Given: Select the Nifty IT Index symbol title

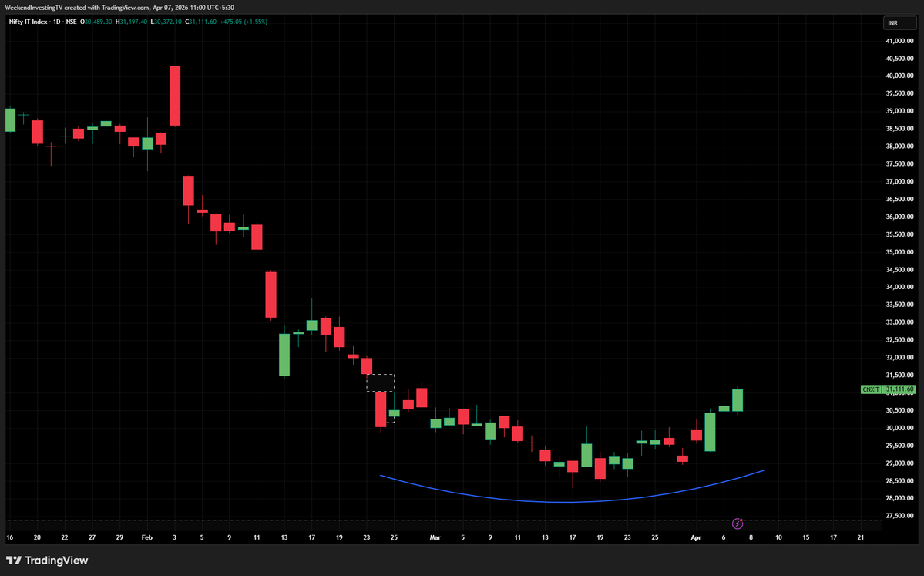Looking at the screenshot, I should [29, 22].
